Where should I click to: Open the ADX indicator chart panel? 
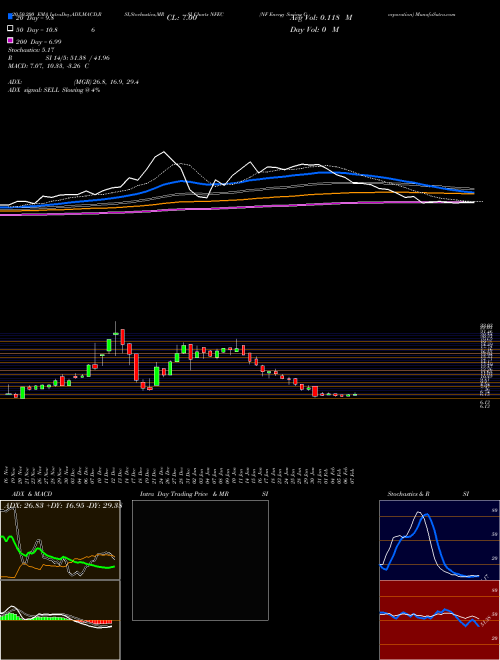(x=60, y=540)
